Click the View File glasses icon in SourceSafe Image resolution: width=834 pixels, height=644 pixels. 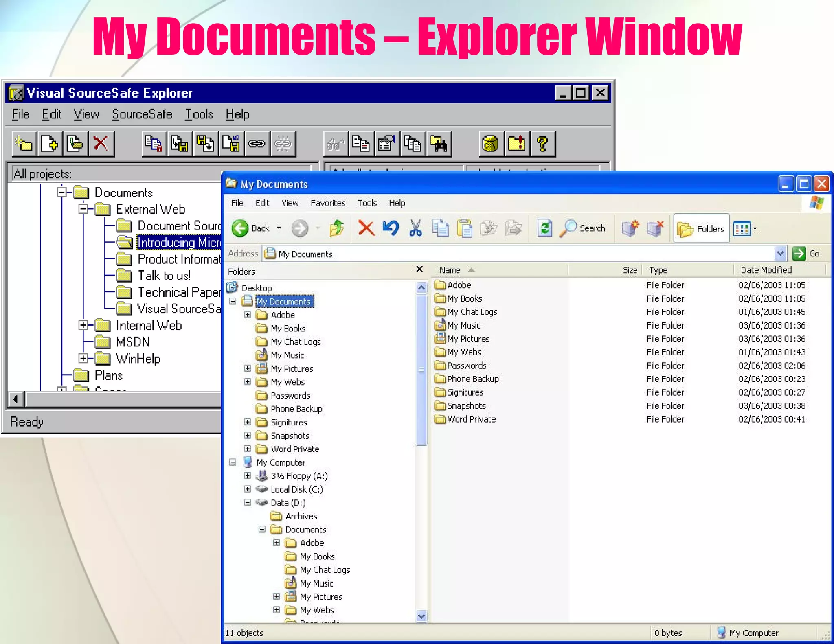click(x=336, y=144)
